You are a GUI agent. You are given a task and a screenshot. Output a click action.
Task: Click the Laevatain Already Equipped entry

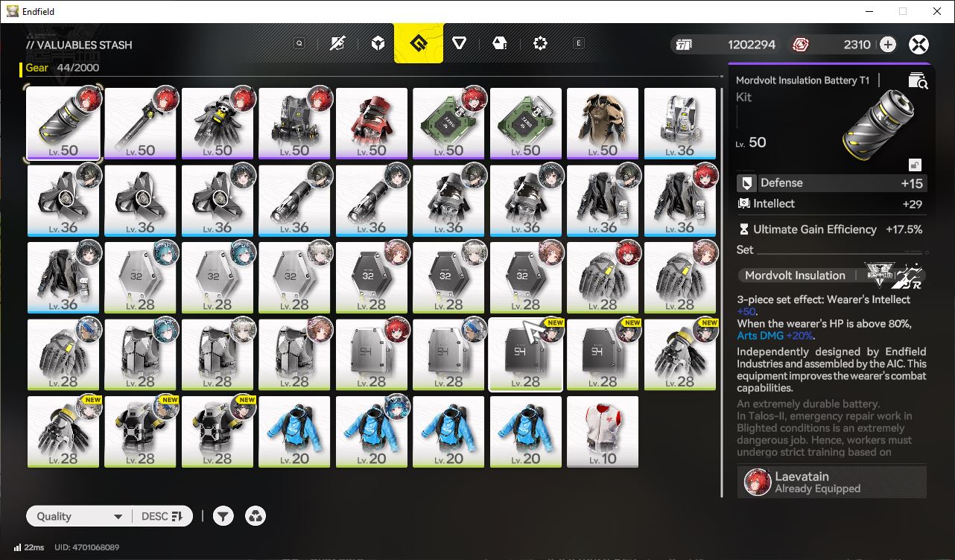pos(832,482)
